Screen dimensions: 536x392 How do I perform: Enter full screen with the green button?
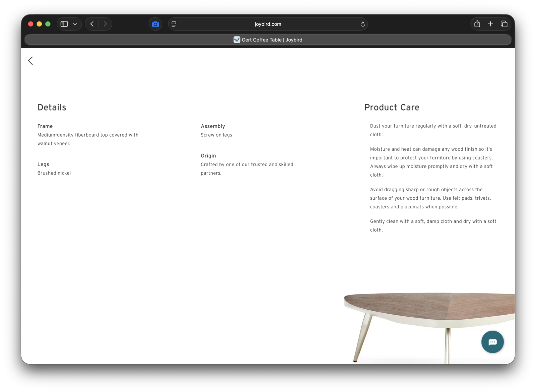48,24
